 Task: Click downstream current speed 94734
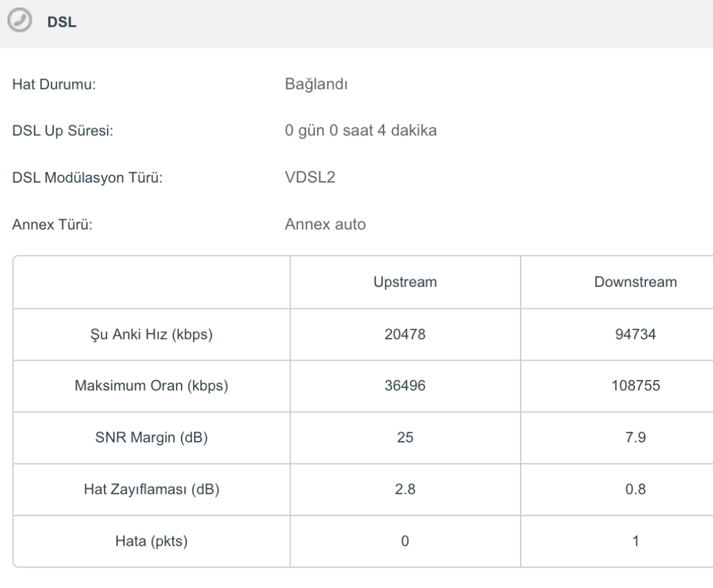[x=635, y=334]
